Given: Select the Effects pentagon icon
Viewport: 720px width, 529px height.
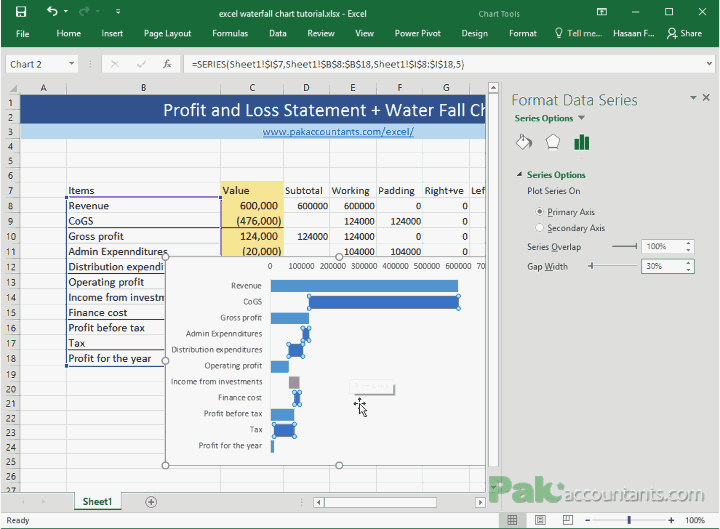Looking at the screenshot, I should 553,142.
